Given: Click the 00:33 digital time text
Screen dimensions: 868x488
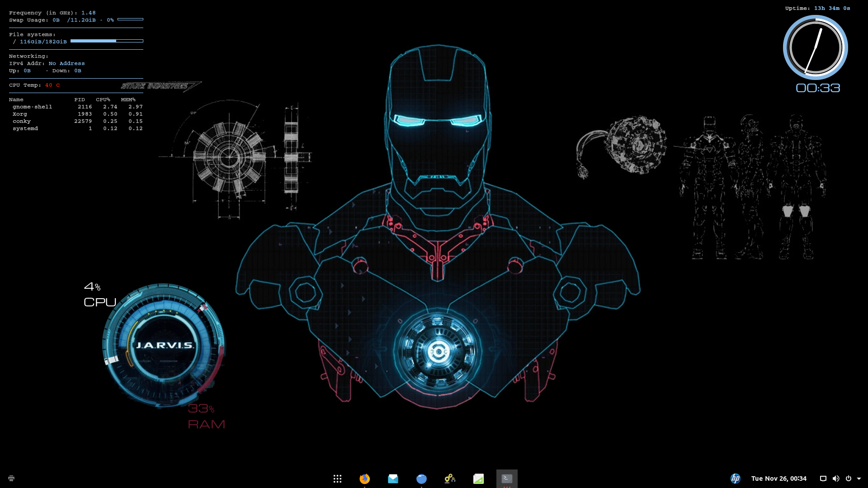Looking at the screenshot, I should (x=818, y=88).
